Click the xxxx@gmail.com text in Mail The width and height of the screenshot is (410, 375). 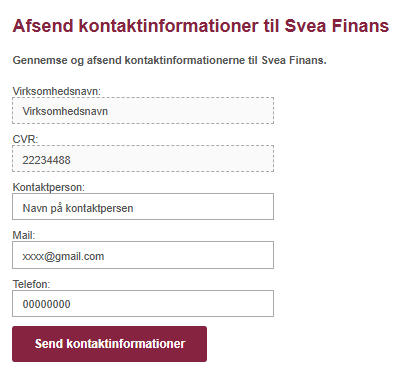tap(63, 256)
